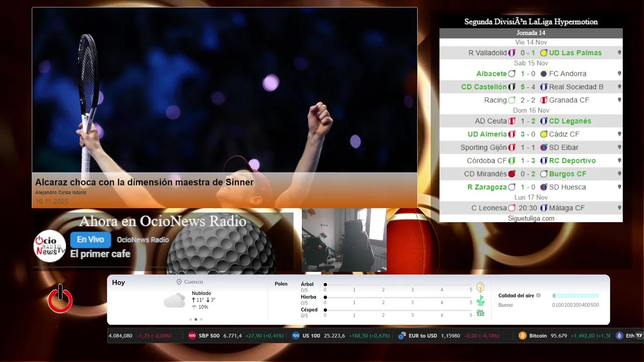Open the S&P 500 ticker quote

click(235, 335)
